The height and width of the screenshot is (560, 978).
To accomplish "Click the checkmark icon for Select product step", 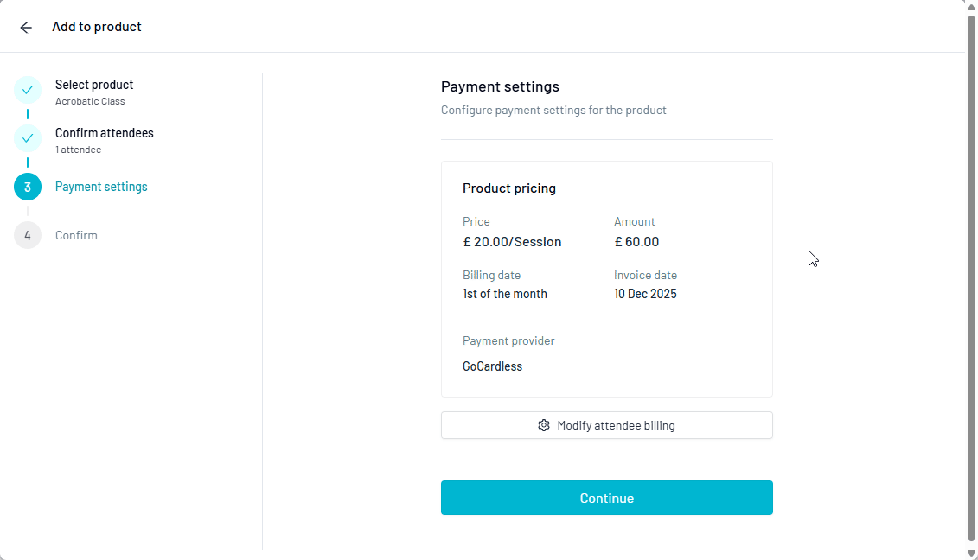I will pyautogui.click(x=27, y=89).
